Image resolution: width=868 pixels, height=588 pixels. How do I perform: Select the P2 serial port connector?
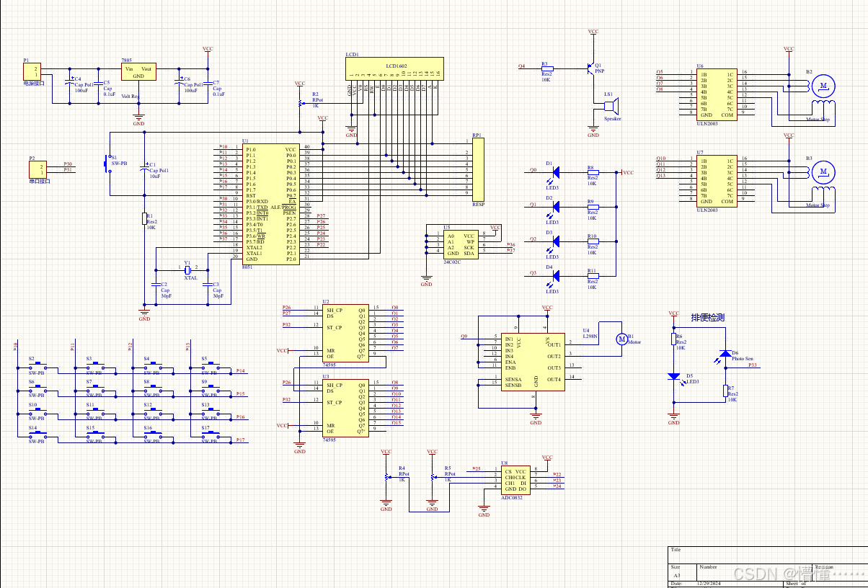click(x=37, y=169)
